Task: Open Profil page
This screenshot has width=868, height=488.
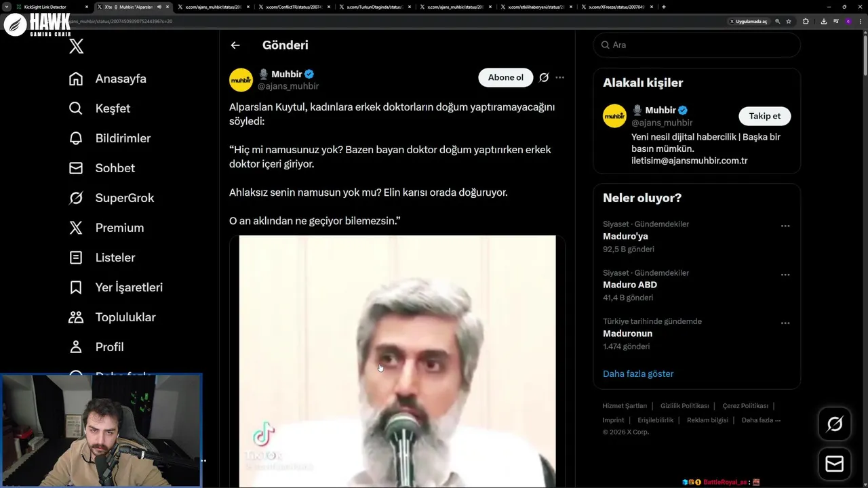Action: (x=96, y=347)
